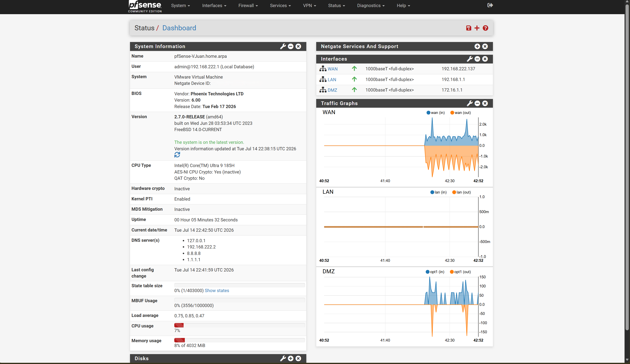Click the MBUF Usage progress bar
The width and height of the screenshot is (630, 364).
[240, 300]
